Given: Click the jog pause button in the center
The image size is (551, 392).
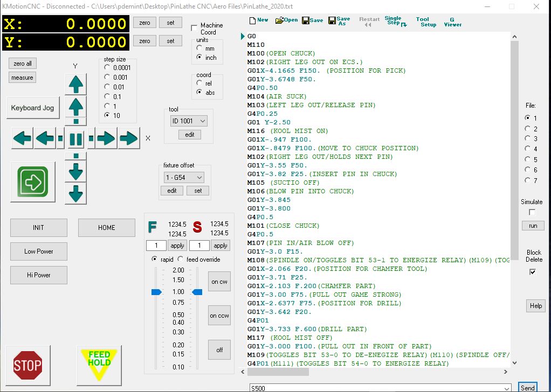Looking at the screenshot, I should [x=75, y=138].
